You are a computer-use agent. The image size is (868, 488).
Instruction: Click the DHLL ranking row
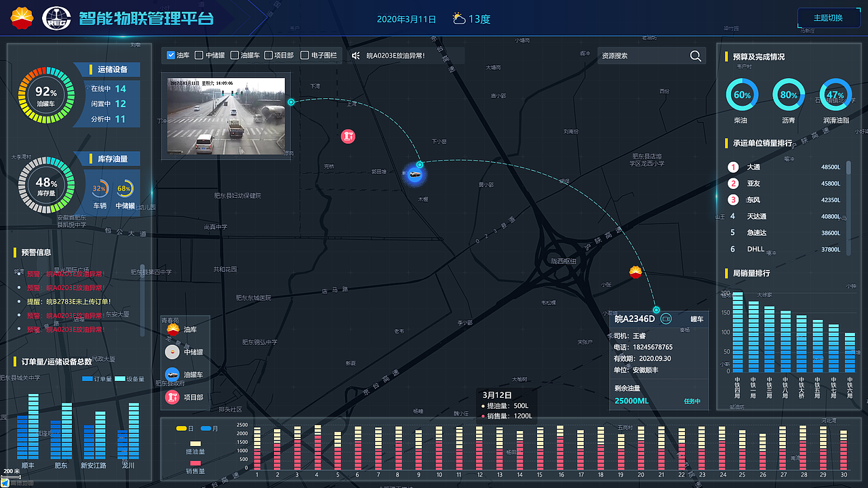click(x=785, y=249)
